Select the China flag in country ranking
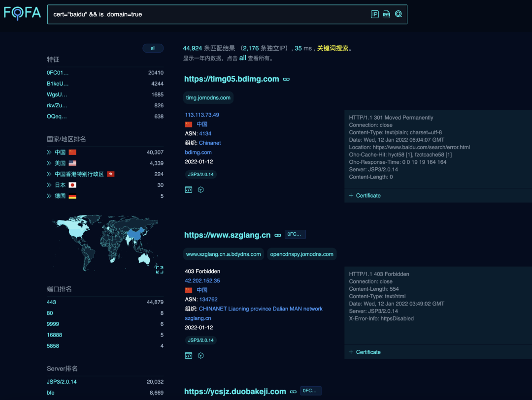 click(72, 152)
